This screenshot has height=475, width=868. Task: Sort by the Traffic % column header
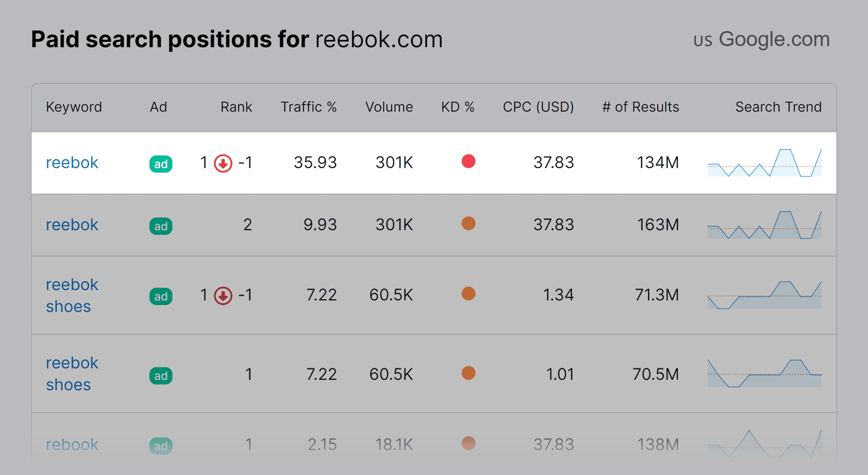309,107
